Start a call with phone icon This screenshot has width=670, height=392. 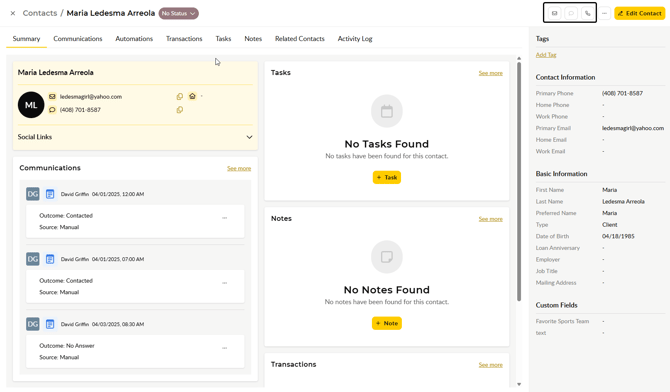(588, 13)
